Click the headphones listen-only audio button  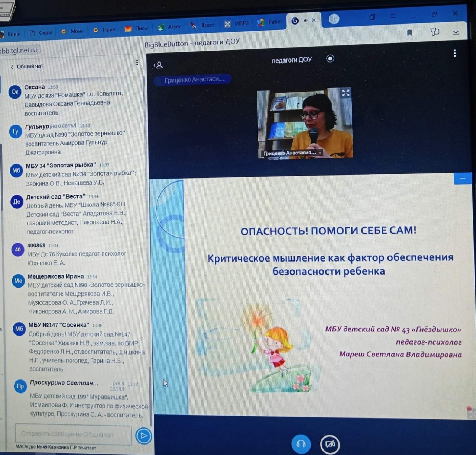[301, 443]
